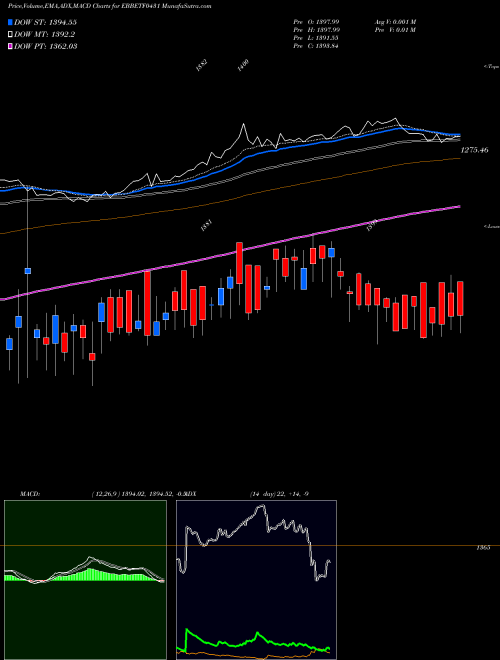Click the rotated 1381 low label
Image resolution: width=500 pixels, height=660 pixels.
pos(206,226)
